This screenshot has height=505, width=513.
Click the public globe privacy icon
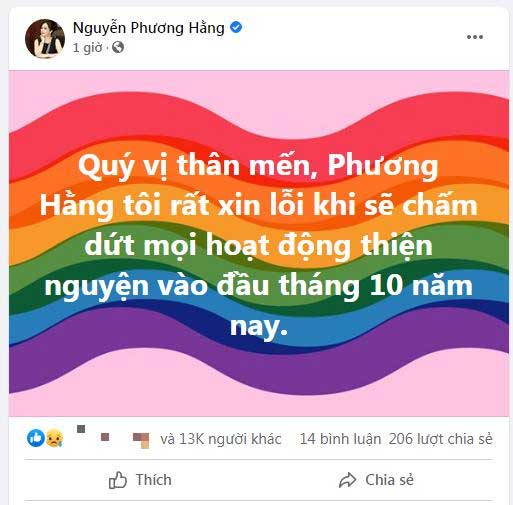pos(118,48)
